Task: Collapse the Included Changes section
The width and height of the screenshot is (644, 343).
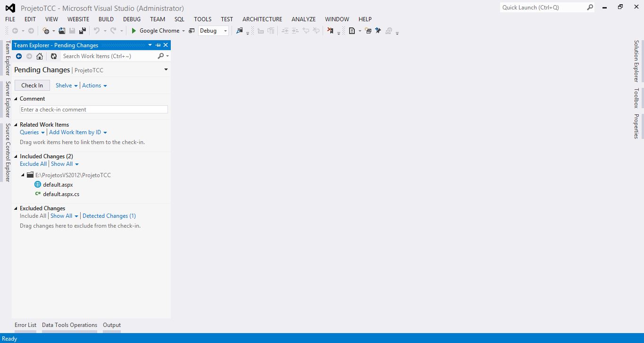Action: click(x=16, y=156)
